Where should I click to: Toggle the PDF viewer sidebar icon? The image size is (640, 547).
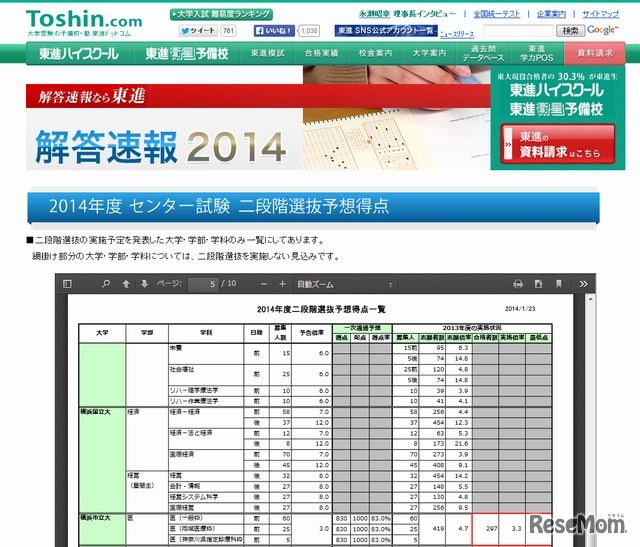(x=68, y=284)
